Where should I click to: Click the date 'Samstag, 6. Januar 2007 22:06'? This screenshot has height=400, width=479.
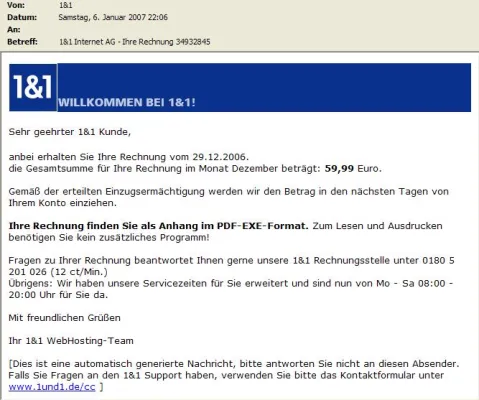point(113,17)
